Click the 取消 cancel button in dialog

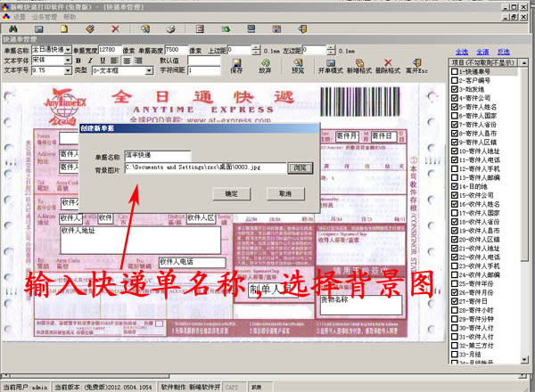(285, 194)
